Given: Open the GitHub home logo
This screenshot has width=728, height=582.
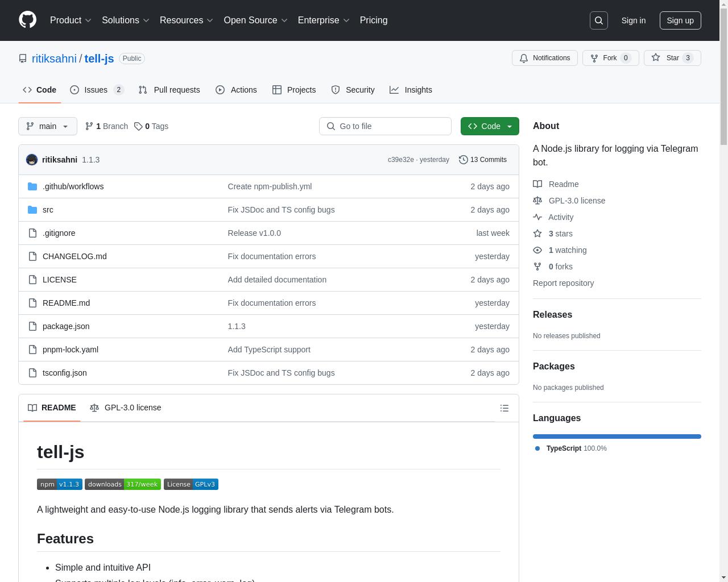Looking at the screenshot, I should coord(27,20).
